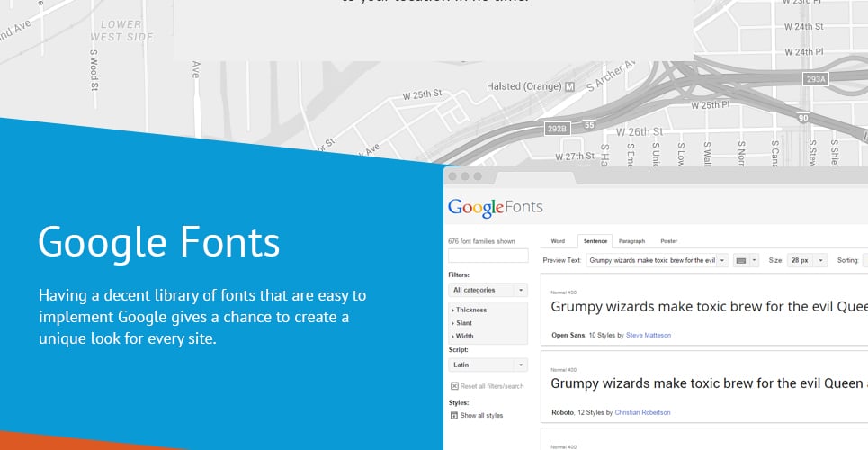Click the Roboto preview sentence
Viewport: 868px width, 450px height.
[709, 383]
